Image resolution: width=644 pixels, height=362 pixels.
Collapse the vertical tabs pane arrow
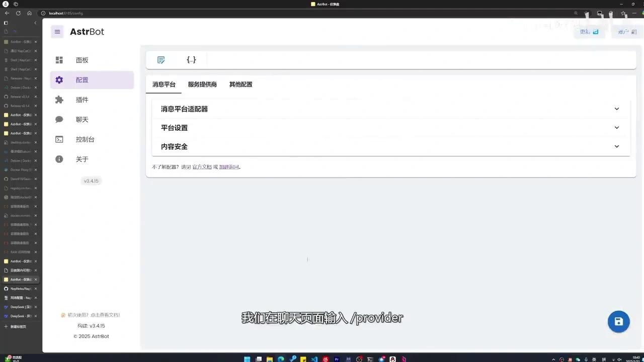pos(35,23)
